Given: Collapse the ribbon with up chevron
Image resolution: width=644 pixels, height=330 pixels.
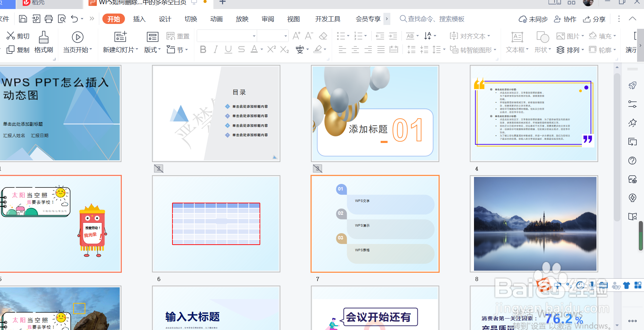Looking at the screenshot, I should click(633, 19).
